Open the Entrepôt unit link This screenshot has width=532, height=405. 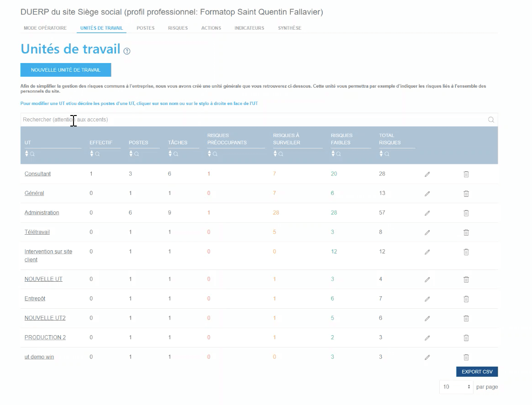pos(35,299)
